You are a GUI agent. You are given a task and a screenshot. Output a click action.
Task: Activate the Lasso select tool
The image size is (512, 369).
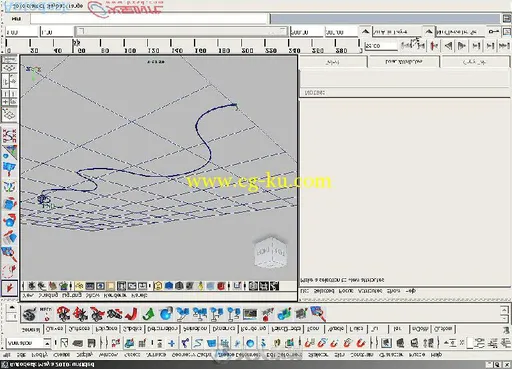pos(9,271)
